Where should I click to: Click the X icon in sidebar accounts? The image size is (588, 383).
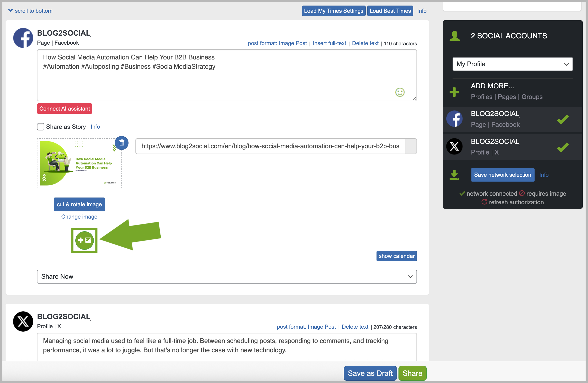(x=454, y=147)
